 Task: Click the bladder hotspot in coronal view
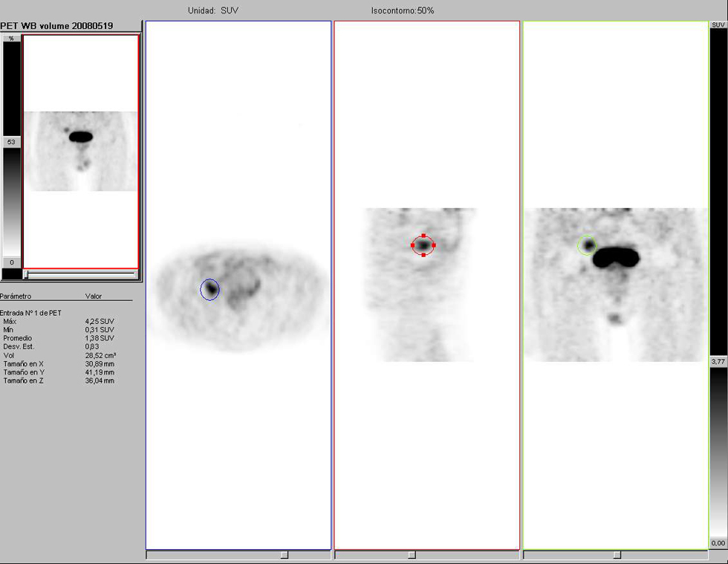[617, 256]
